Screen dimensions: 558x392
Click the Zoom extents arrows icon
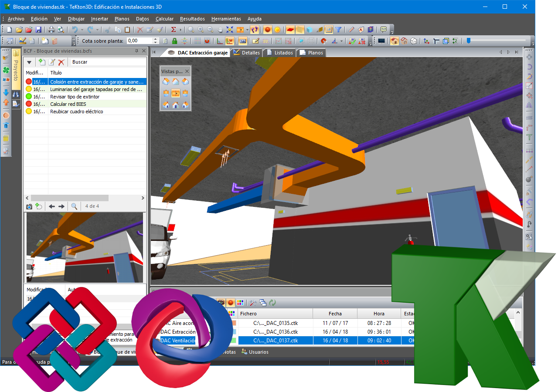point(230,30)
